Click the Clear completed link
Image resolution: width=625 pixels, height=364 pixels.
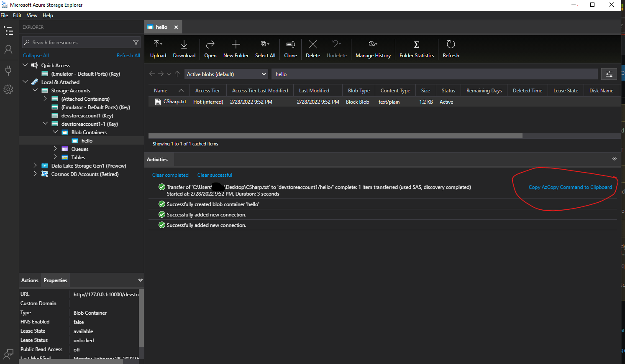click(170, 175)
